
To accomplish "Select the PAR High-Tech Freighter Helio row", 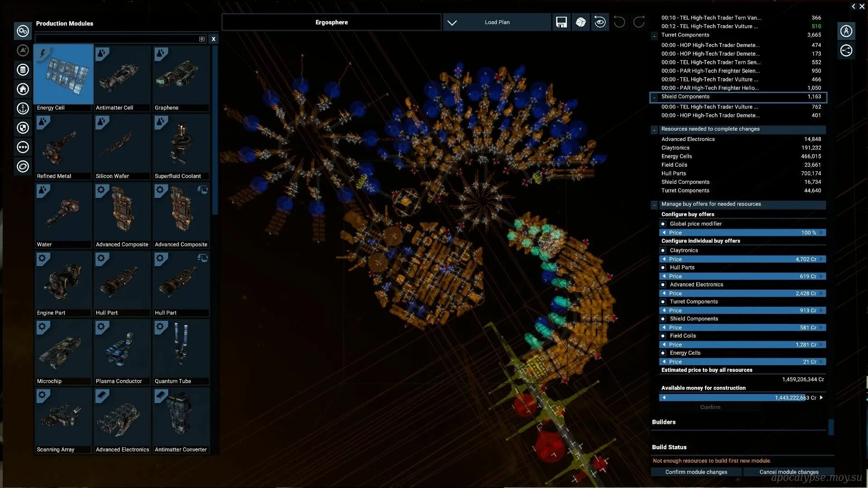I will 741,88.
